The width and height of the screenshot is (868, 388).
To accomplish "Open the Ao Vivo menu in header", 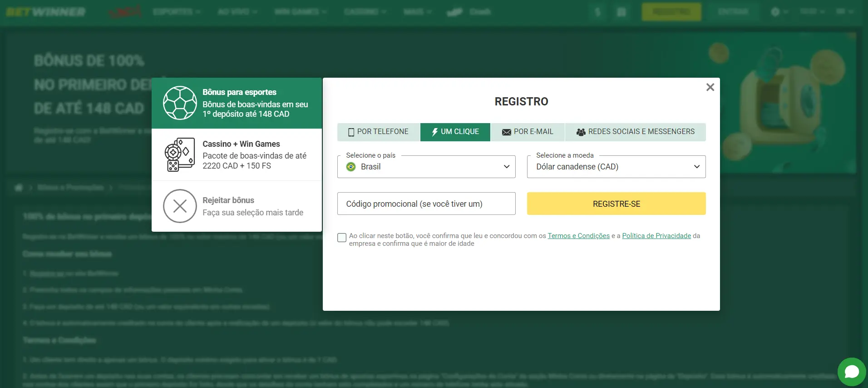I will [x=237, y=12].
